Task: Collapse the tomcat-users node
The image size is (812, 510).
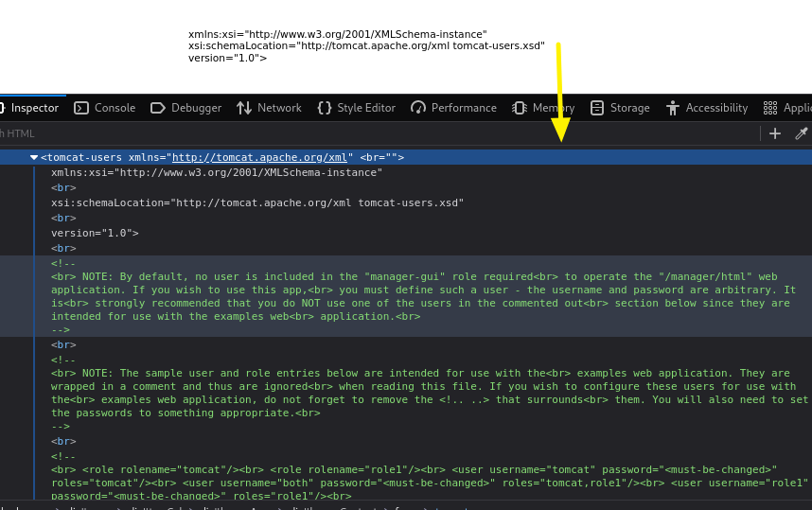Action: tap(34, 157)
